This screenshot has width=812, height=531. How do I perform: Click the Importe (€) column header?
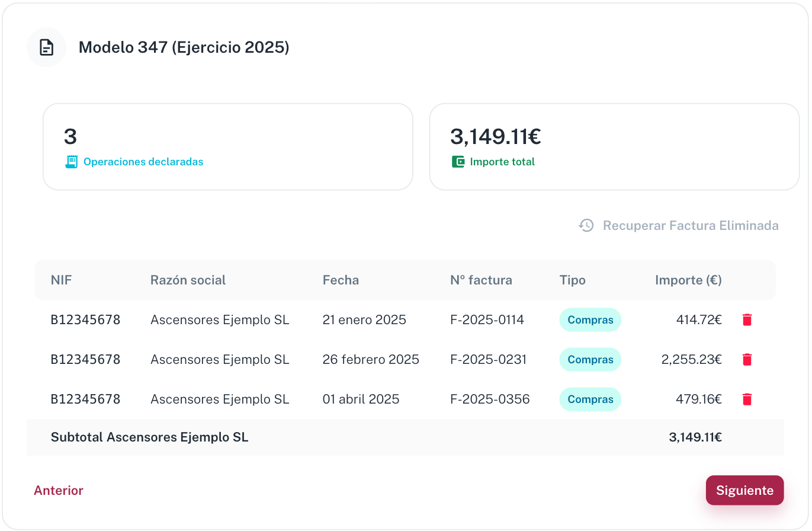[688, 280]
